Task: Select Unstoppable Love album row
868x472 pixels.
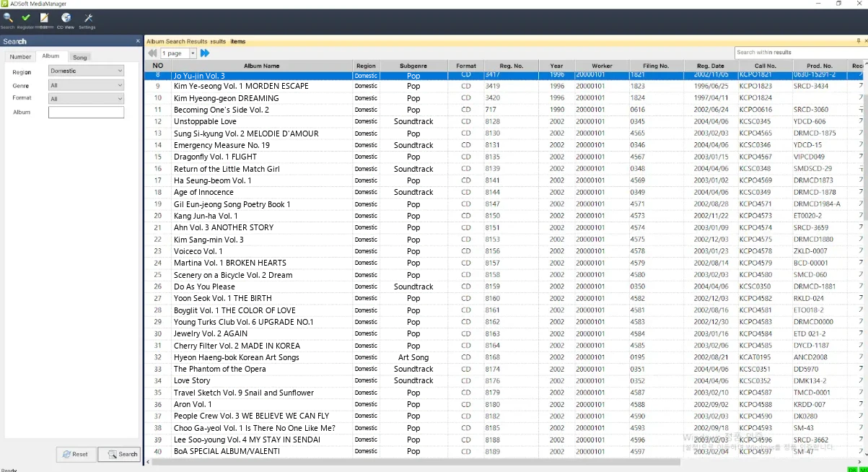Action: 504,121
